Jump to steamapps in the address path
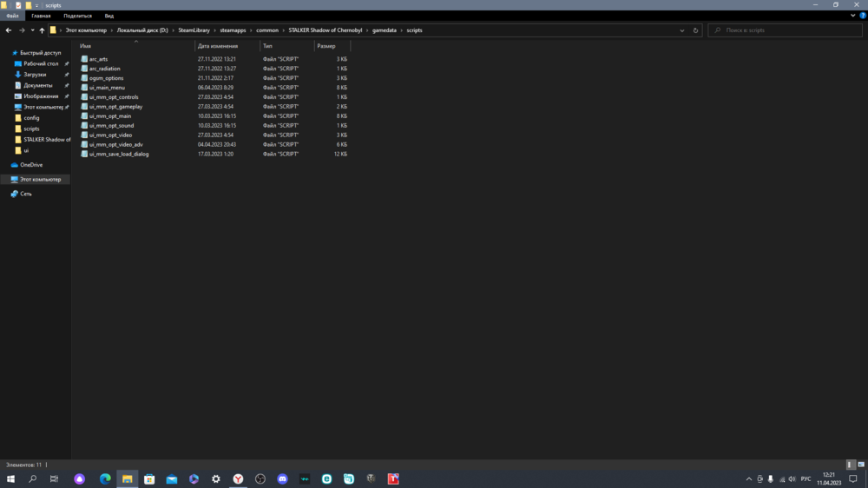Viewport: 868px width, 488px height. click(233, 30)
